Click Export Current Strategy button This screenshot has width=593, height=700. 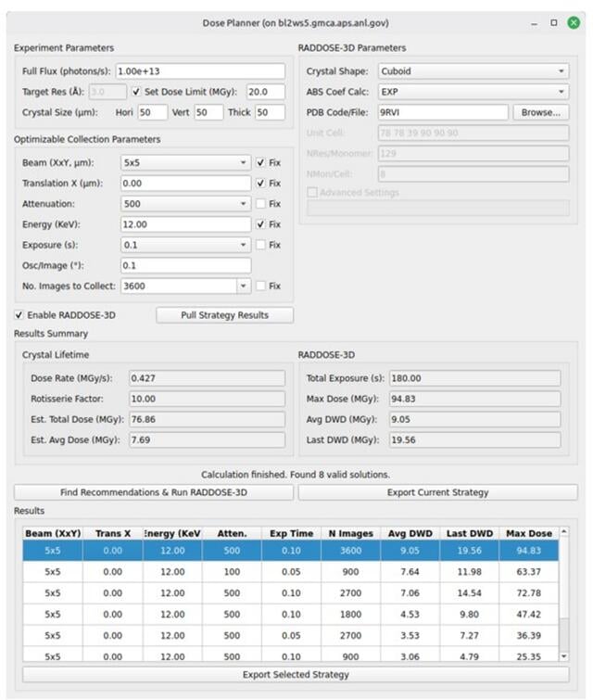coord(437,492)
